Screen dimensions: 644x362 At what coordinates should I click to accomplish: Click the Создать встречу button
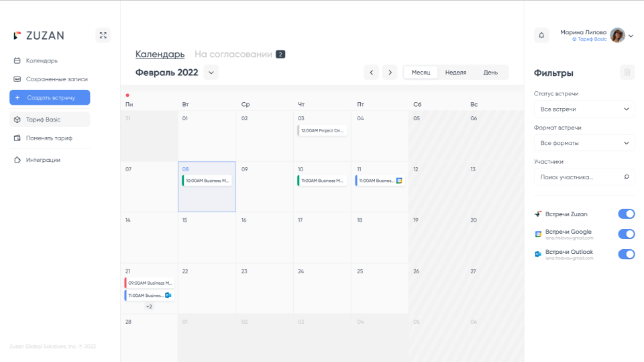50,97
